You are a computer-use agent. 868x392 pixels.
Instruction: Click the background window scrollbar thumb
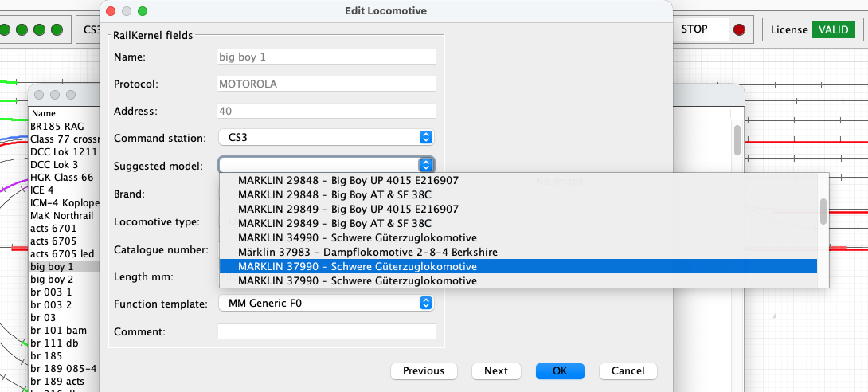(x=737, y=140)
